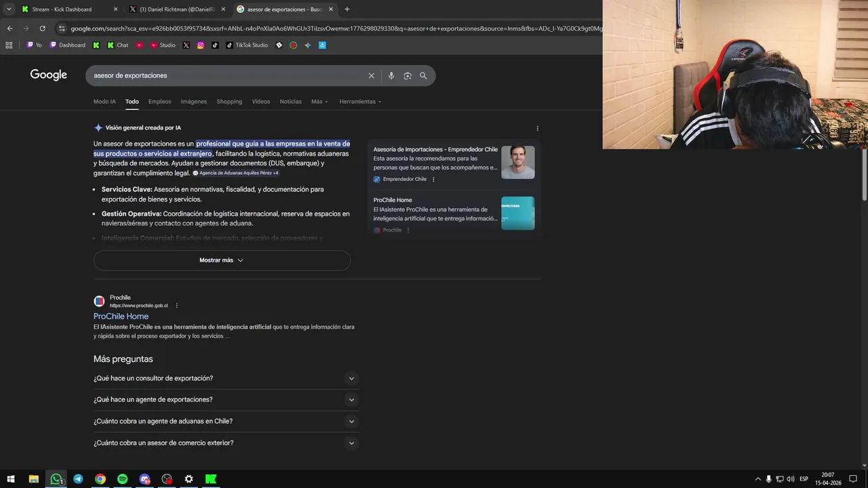
Task: Open the prochile.gob.cl URL link
Action: (138, 306)
